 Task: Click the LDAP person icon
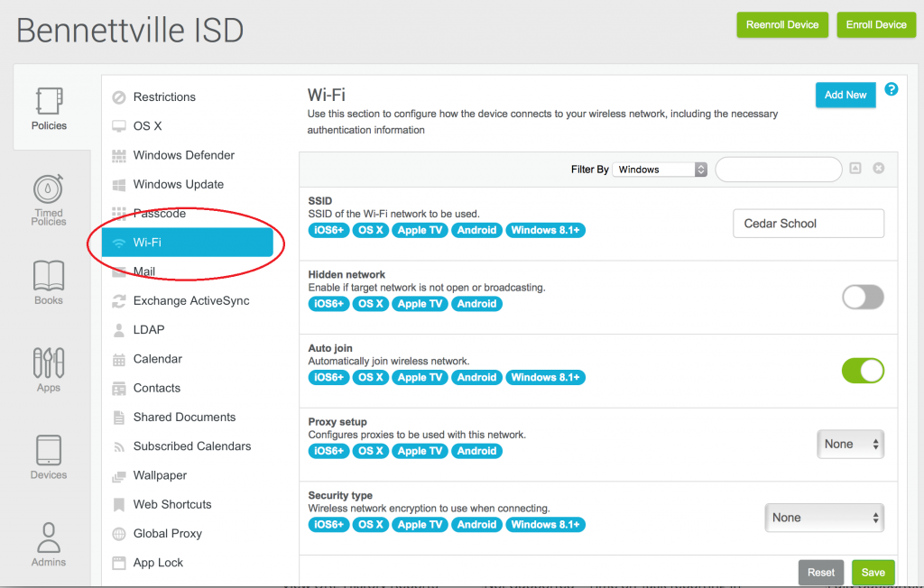[x=119, y=330]
